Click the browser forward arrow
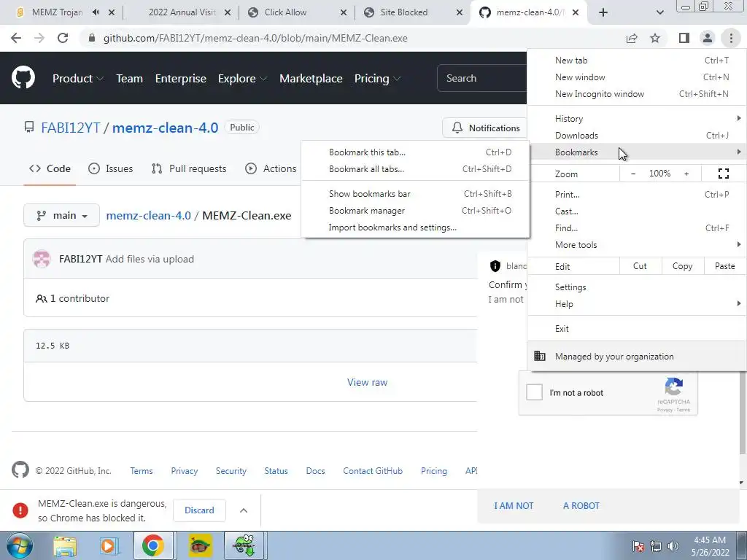 point(39,38)
